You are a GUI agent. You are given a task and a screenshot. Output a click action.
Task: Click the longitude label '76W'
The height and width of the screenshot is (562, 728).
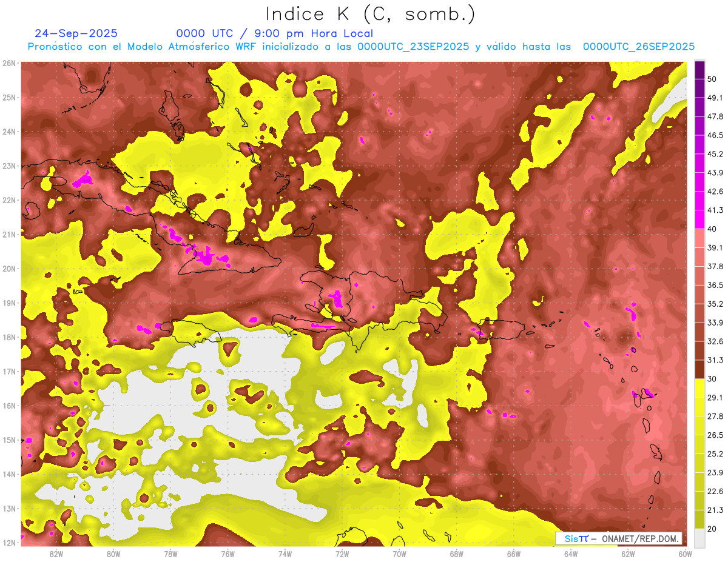[x=227, y=554]
